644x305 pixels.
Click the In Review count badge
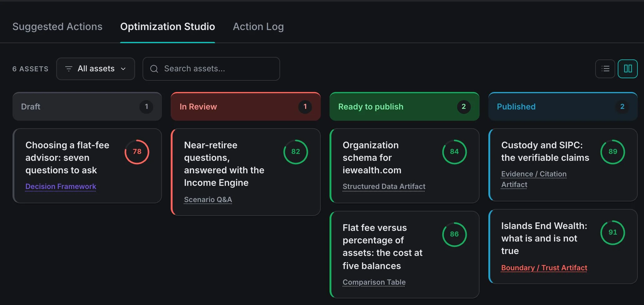305,107
